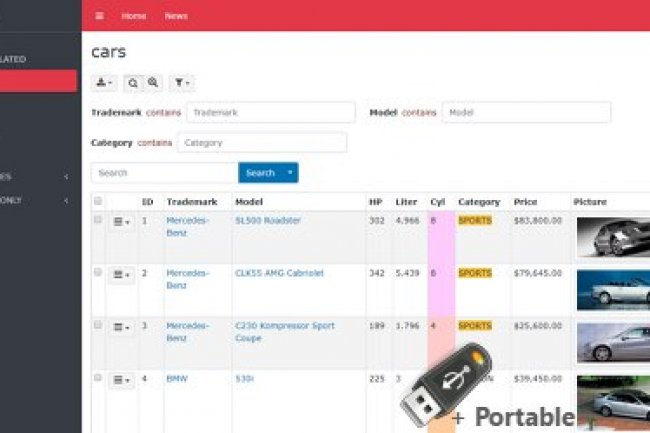Click the magnifier search icon under cars

[133, 83]
